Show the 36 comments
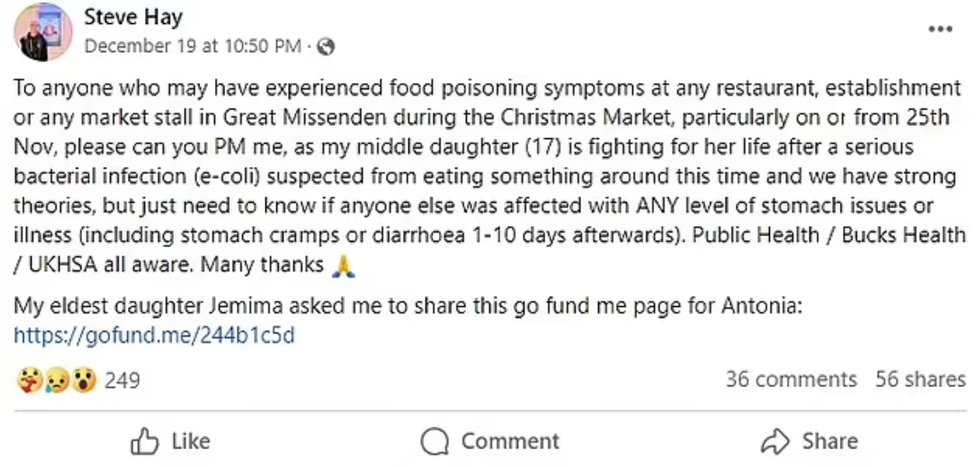980x467 pixels. (791, 379)
